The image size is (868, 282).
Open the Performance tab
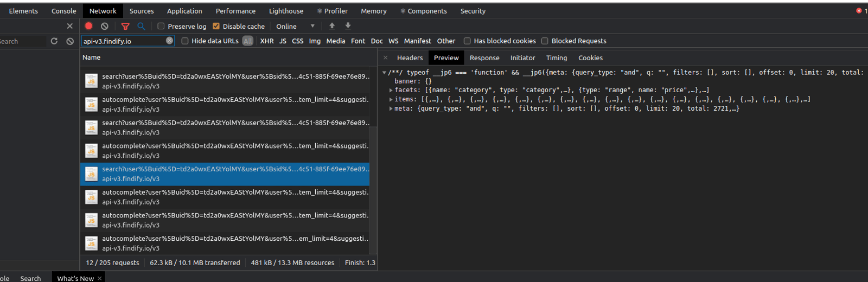pos(235,11)
